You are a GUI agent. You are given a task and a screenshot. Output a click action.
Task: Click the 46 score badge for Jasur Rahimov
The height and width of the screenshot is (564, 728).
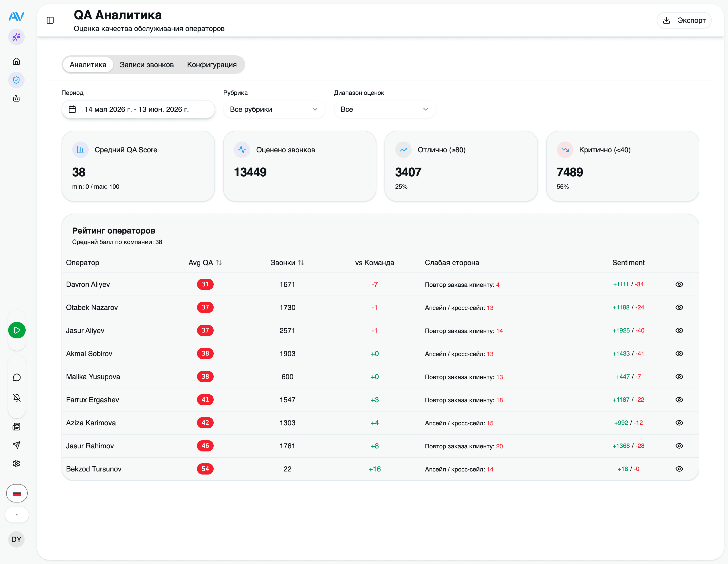pos(205,446)
